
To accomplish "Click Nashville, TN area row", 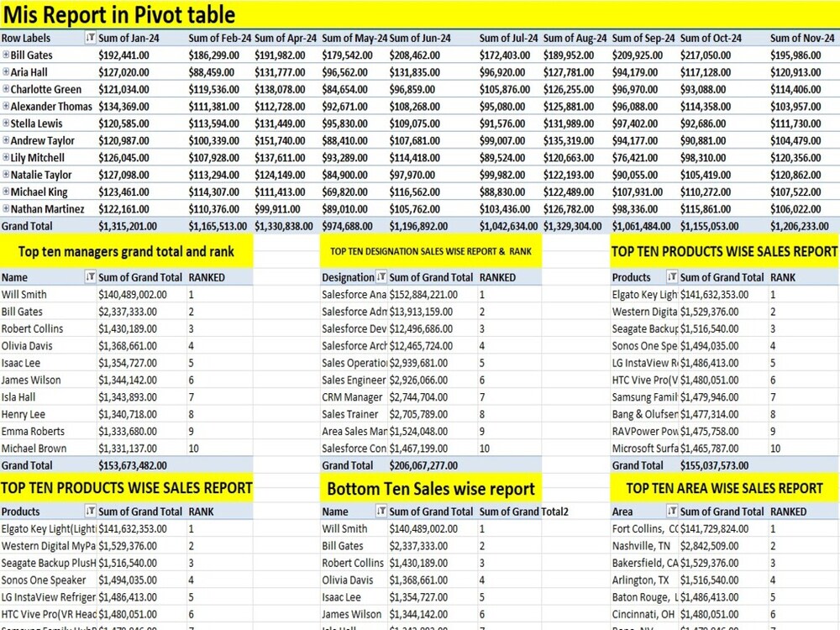I will (641, 546).
